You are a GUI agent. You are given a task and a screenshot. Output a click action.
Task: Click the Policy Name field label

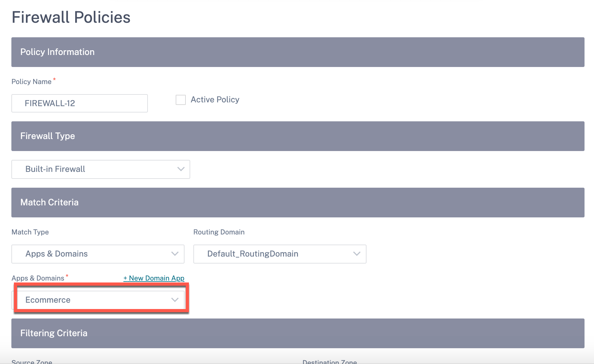click(x=32, y=82)
